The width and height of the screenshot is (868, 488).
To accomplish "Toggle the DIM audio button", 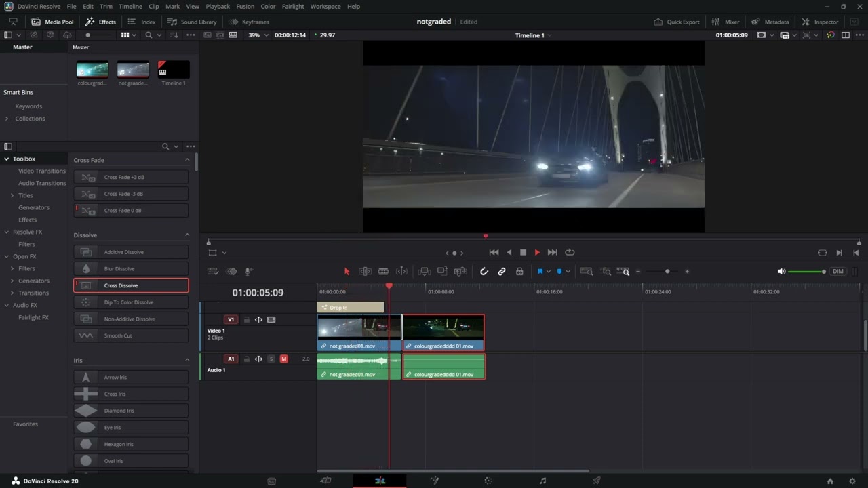I will [838, 271].
